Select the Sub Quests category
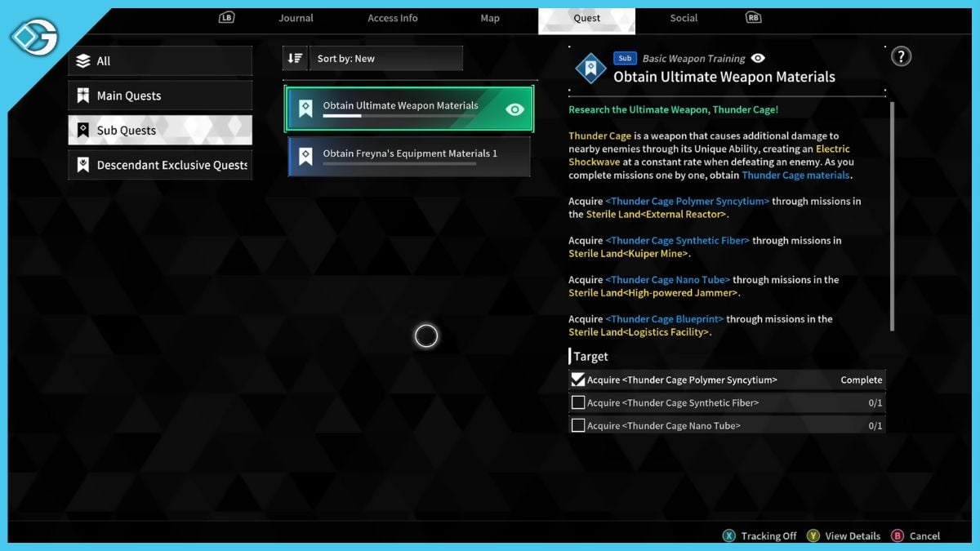This screenshot has height=551, width=980. [x=160, y=130]
